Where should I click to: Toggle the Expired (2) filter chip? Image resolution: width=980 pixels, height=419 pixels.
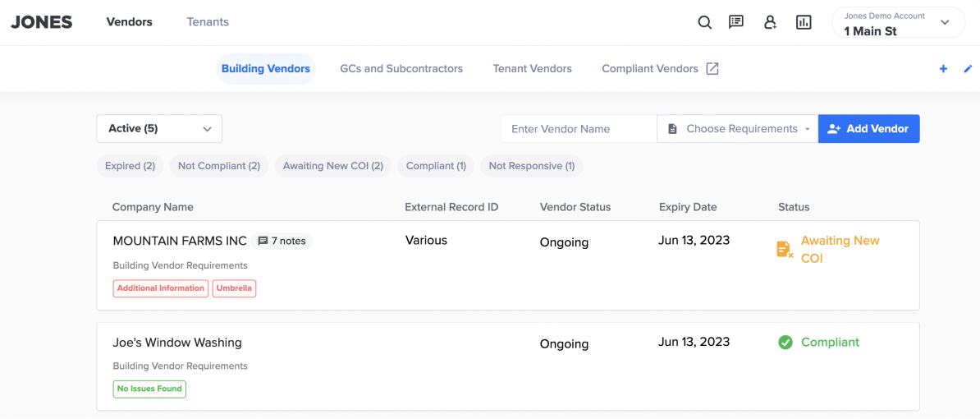coord(130,166)
